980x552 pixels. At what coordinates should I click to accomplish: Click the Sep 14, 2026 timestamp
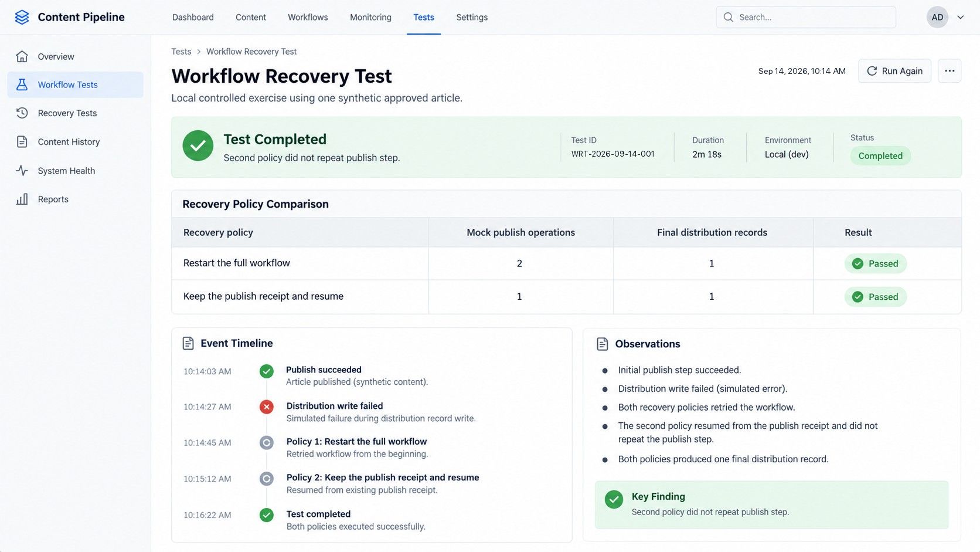point(802,71)
